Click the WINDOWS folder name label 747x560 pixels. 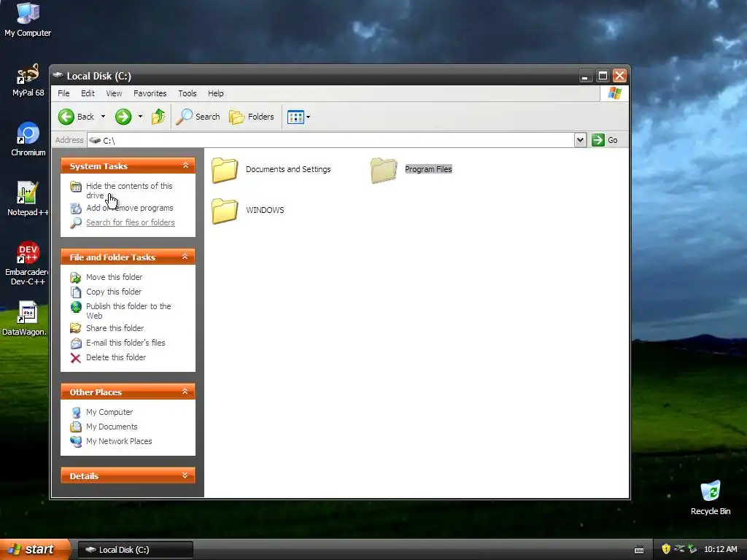click(265, 210)
